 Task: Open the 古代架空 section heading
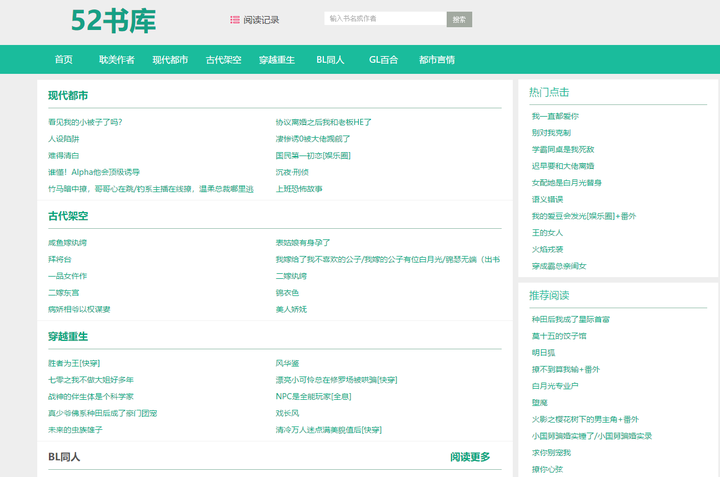[68, 216]
